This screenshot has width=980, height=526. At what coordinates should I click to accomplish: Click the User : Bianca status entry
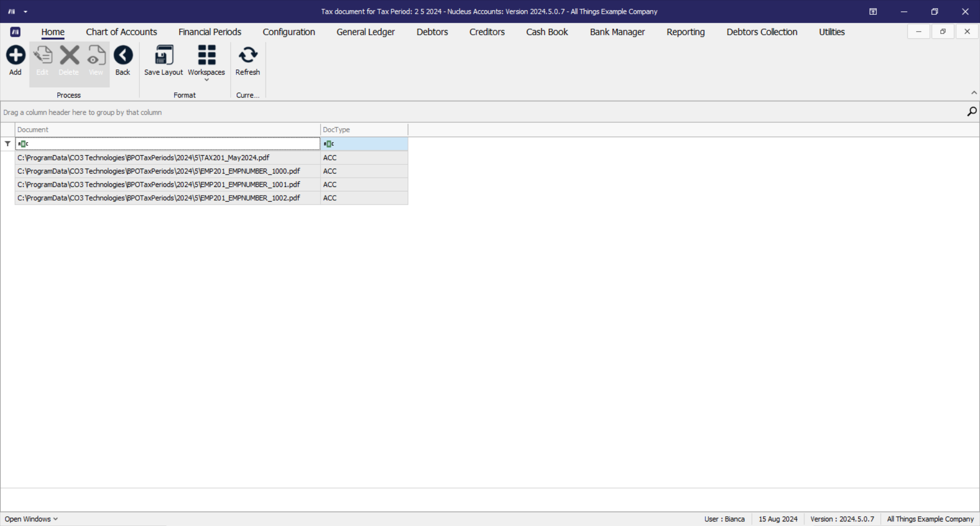(724, 519)
